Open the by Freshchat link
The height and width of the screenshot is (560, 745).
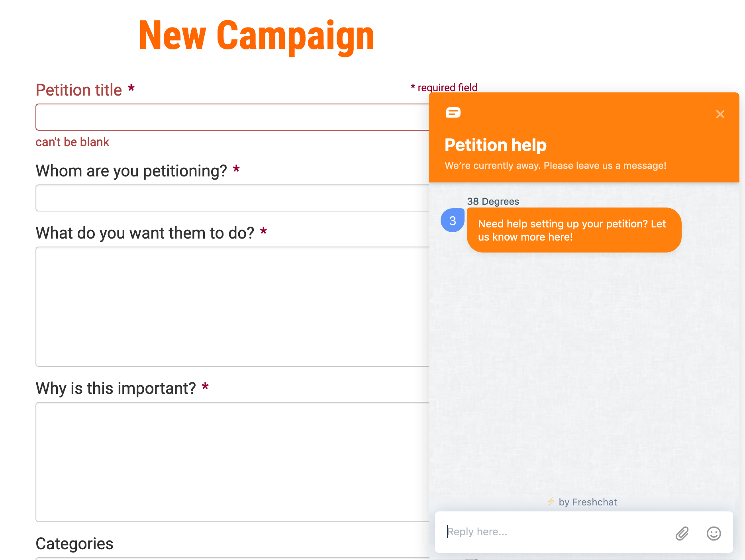588,502
